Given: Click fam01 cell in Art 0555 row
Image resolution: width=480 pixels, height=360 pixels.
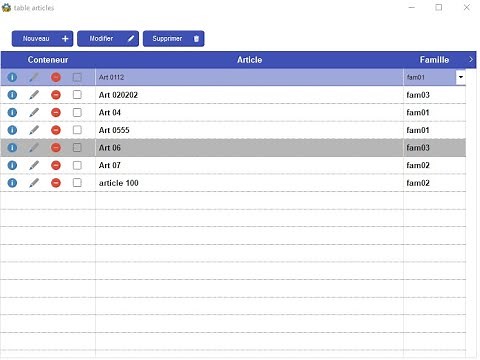Looking at the screenshot, I should click(435, 130).
